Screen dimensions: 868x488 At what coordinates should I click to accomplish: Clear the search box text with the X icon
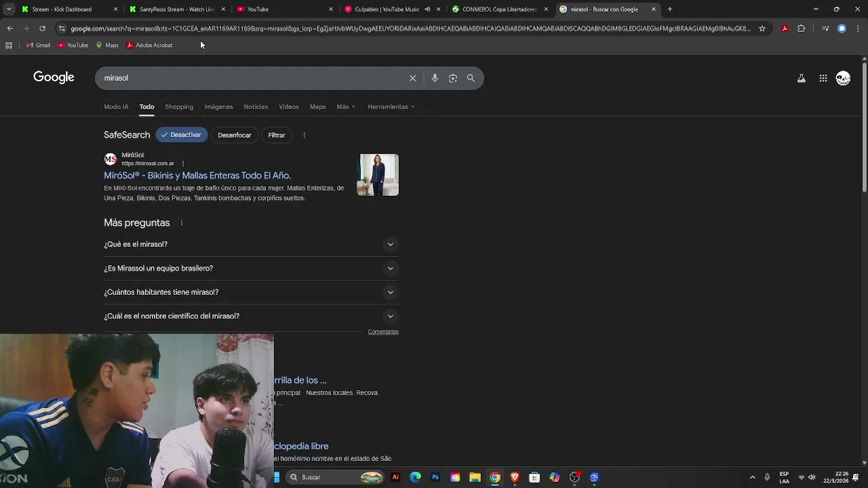point(412,78)
